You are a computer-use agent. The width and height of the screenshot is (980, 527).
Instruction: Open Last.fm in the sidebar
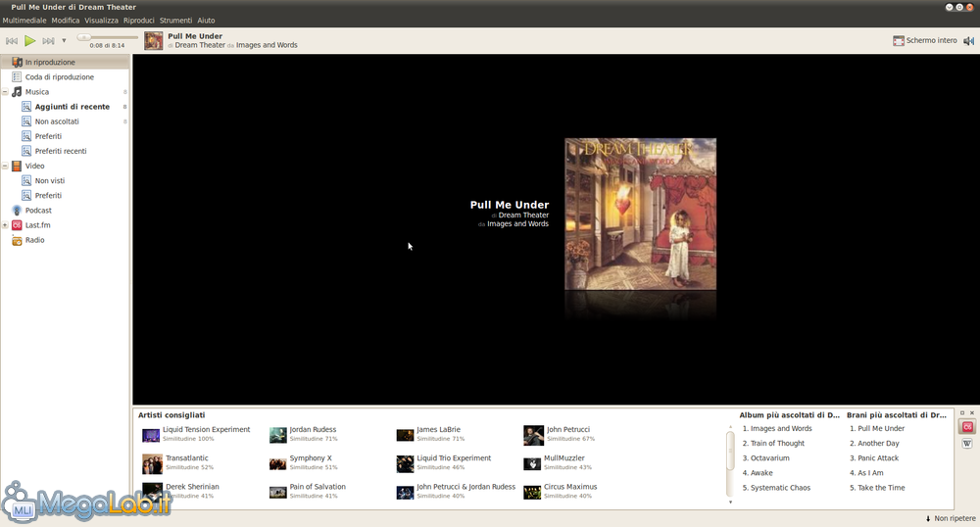(x=37, y=225)
